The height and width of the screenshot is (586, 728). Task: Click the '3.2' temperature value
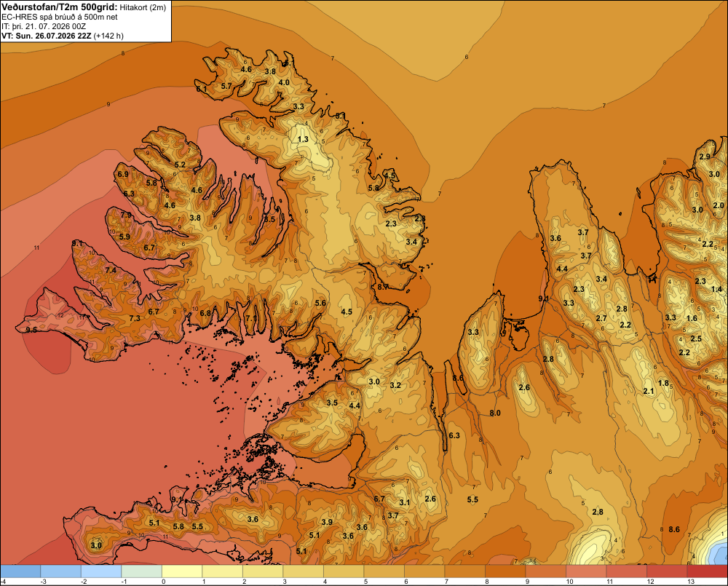(x=395, y=385)
